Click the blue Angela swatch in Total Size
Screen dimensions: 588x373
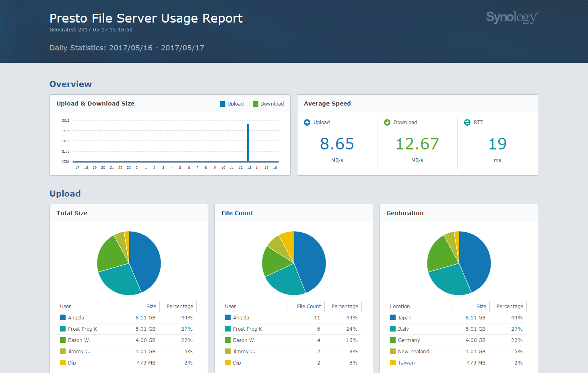[63, 317]
